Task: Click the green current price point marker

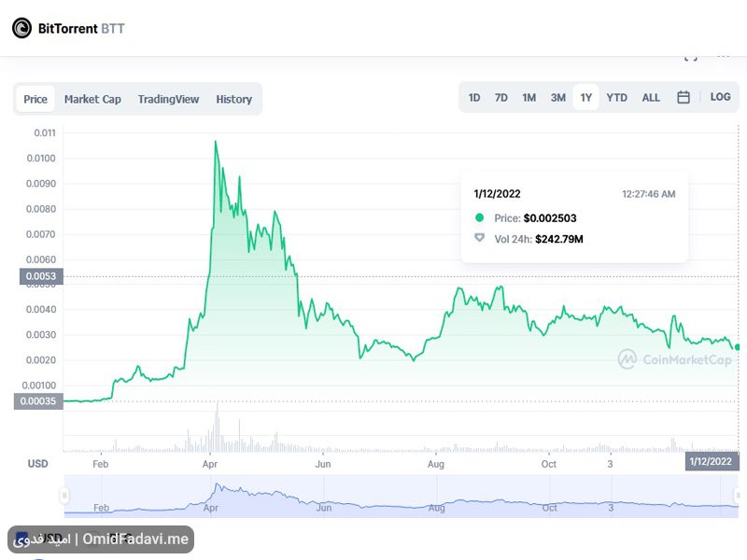Action: 738,347
